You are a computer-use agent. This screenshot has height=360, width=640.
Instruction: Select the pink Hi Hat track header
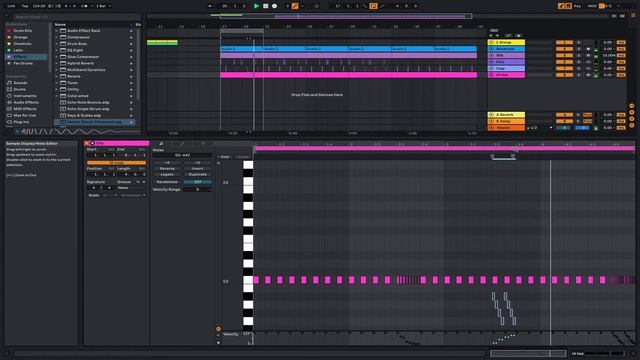[506, 75]
